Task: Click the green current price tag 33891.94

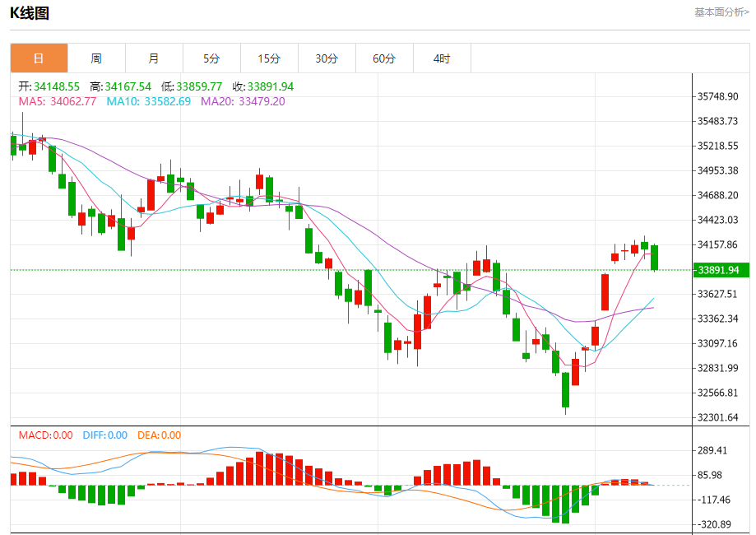Action: click(x=721, y=270)
